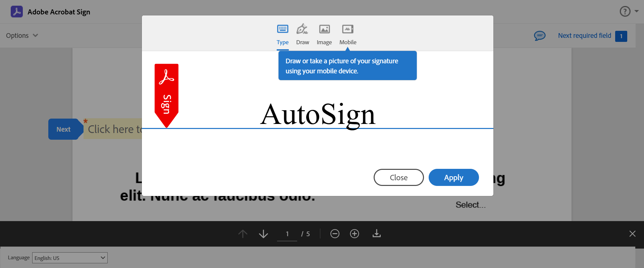The height and width of the screenshot is (268, 644).
Task: Zoom in with the plus icon
Action: (x=355, y=233)
